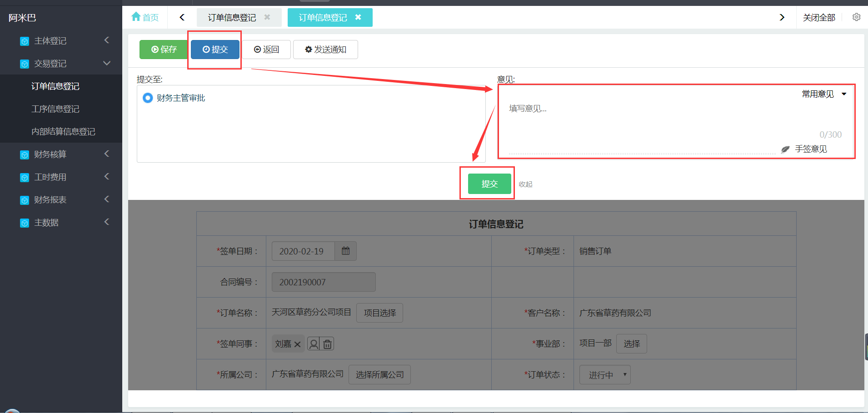Select the 财务主管审批 radio button
This screenshot has height=413, width=868.
(x=148, y=98)
